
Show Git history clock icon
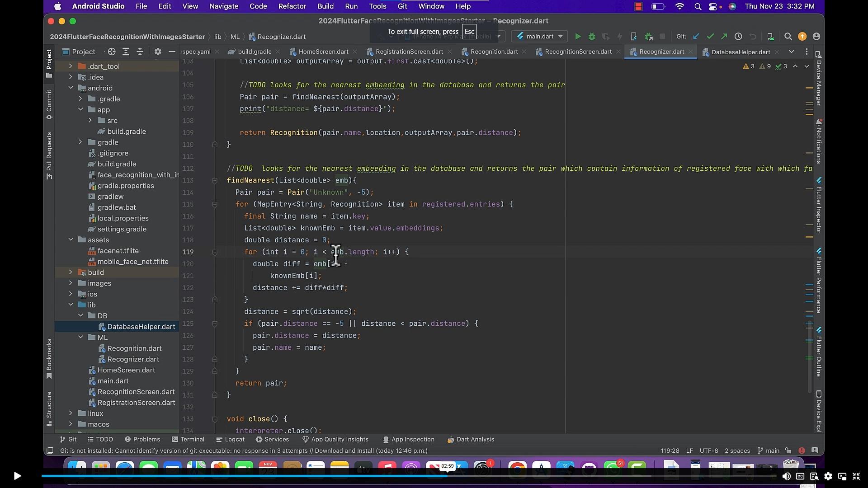(738, 37)
